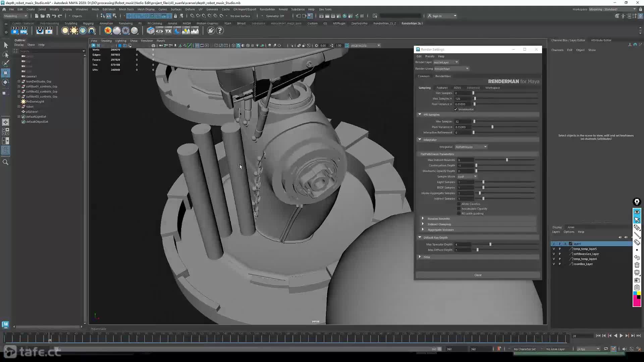This screenshot has height=362, width=644.
Task: Open Presets menu in Render Settings
Action: coord(430,56)
